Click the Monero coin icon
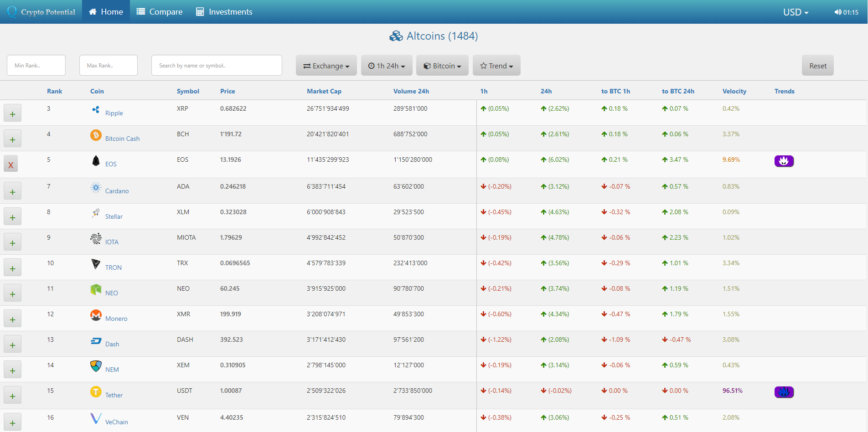 pos(96,315)
